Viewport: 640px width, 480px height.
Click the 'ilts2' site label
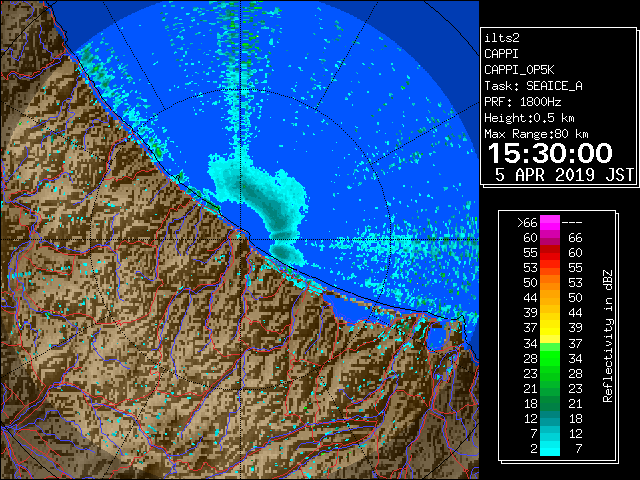[502, 38]
